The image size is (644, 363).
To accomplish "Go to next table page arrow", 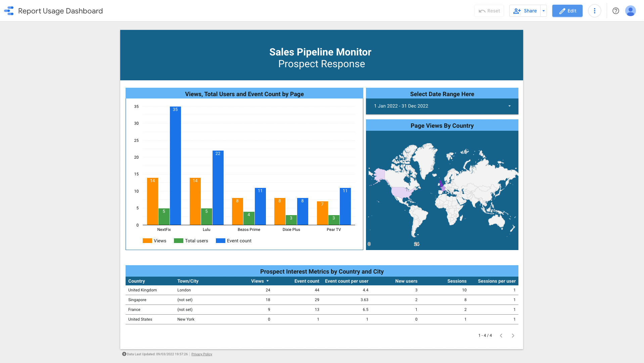I will (x=513, y=335).
